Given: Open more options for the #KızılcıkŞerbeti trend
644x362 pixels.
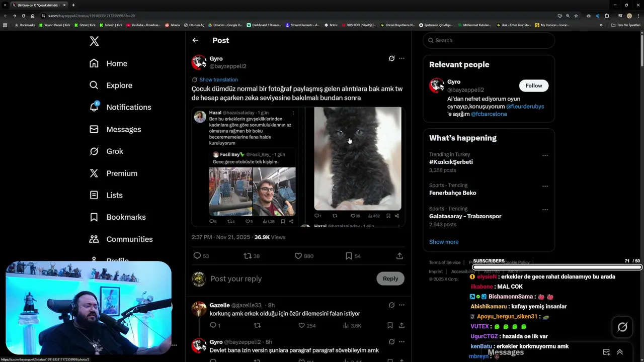Looking at the screenshot, I should tap(545, 155).
